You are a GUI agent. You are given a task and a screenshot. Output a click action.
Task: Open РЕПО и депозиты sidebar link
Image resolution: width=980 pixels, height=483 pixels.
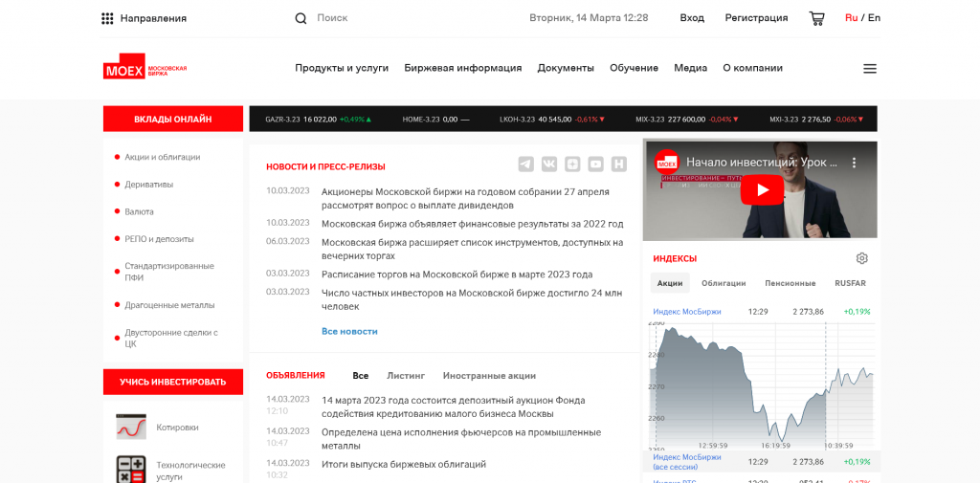[159, 239]
